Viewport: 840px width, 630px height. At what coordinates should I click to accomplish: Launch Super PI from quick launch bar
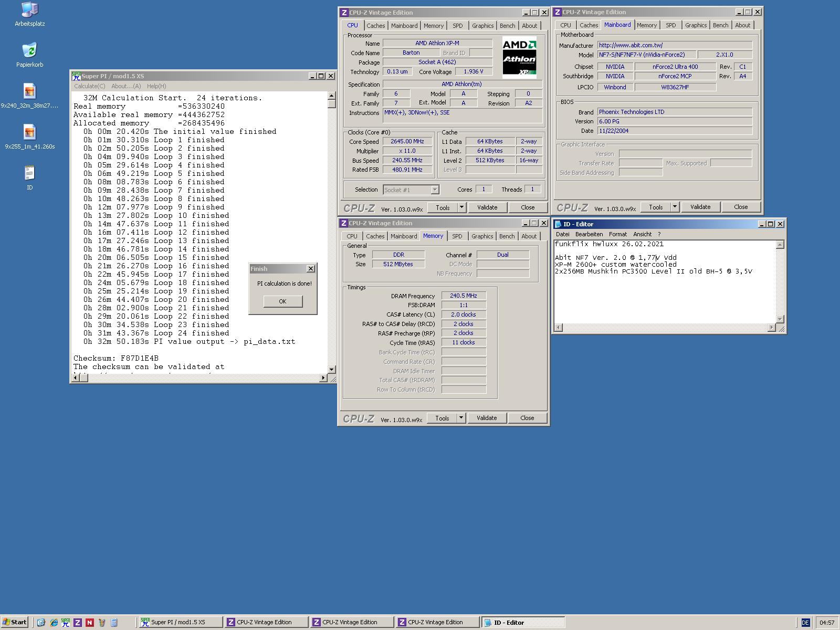coord(66,623)
